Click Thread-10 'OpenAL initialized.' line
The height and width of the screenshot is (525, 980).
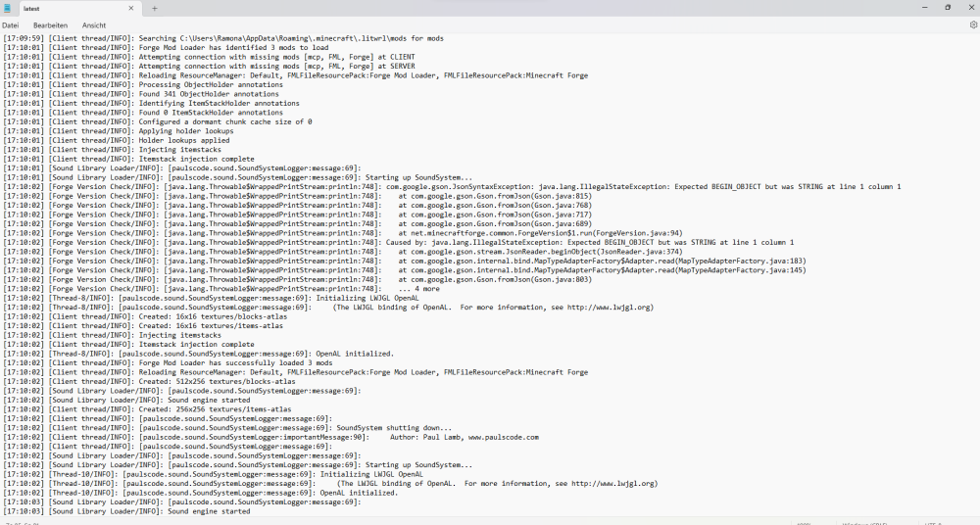coord(201,493)
